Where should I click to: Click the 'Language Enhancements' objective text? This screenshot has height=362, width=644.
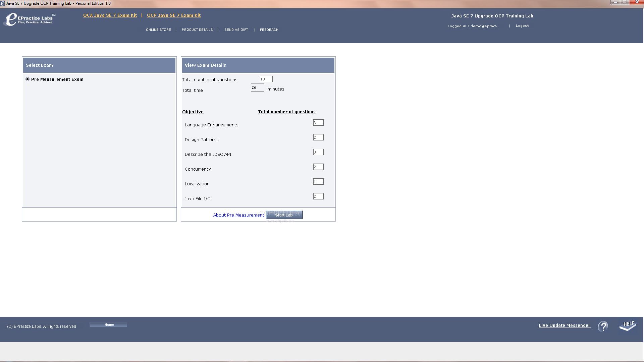click(x=211, y=125)
